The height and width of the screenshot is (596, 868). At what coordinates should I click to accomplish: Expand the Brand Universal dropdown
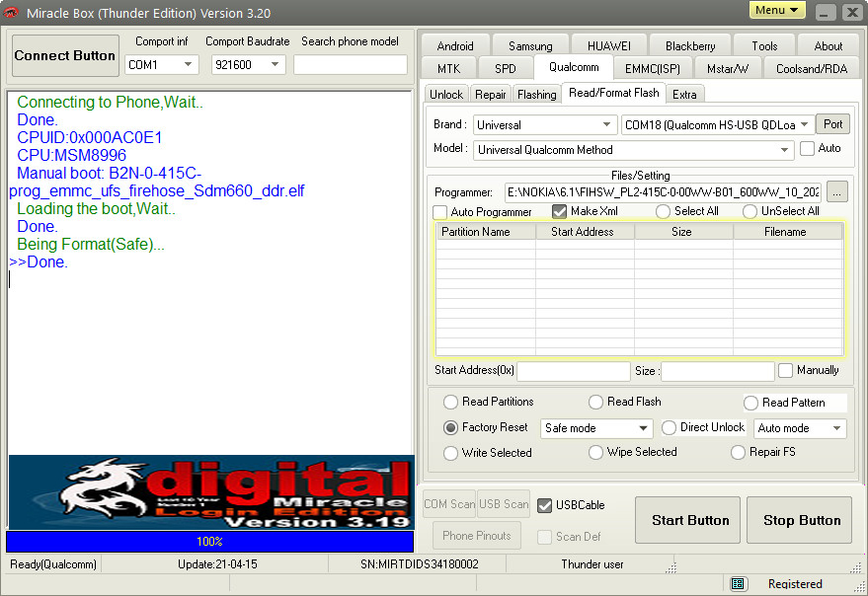pyautogui.click(x=606, y=124)
